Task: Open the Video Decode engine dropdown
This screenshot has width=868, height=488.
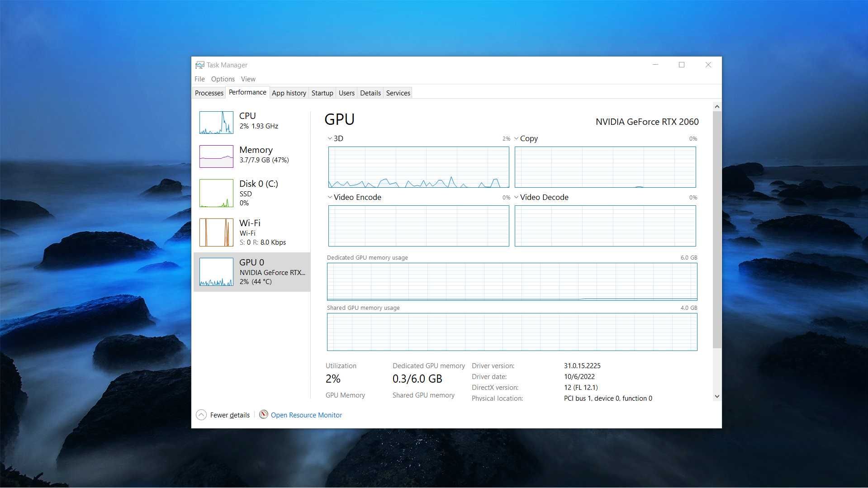Action: pos(516,197)
